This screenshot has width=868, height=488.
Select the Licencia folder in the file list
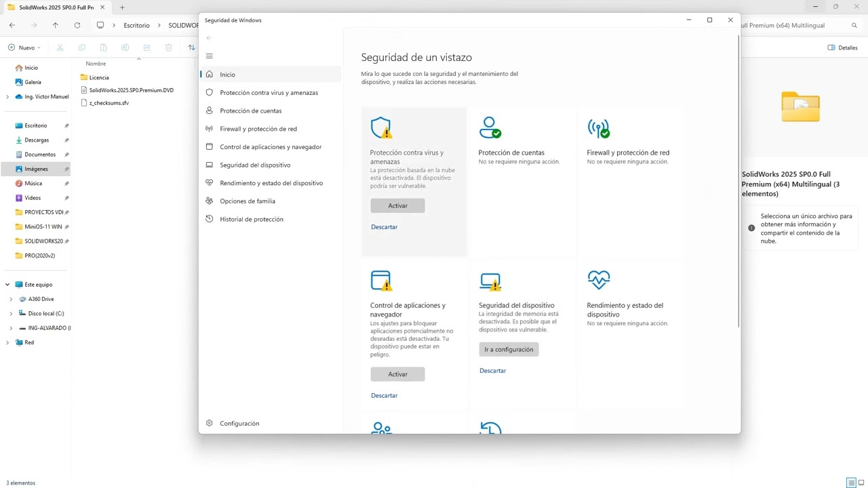click(99, 77)
